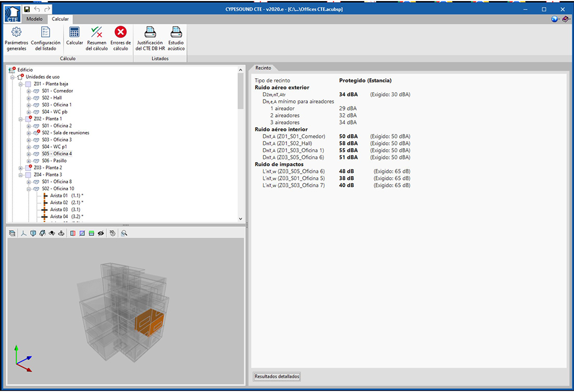Image resolution: width=574 pixels, height=392 pixels.
Task: Select the Edificio root node
Action: (25, 70)
